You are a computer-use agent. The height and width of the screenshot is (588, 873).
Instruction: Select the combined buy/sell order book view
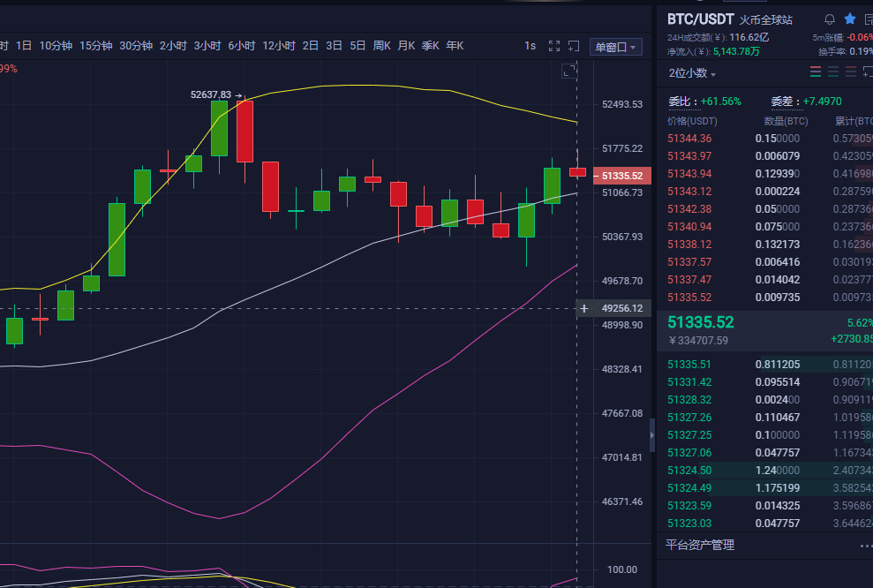point(816,72)
